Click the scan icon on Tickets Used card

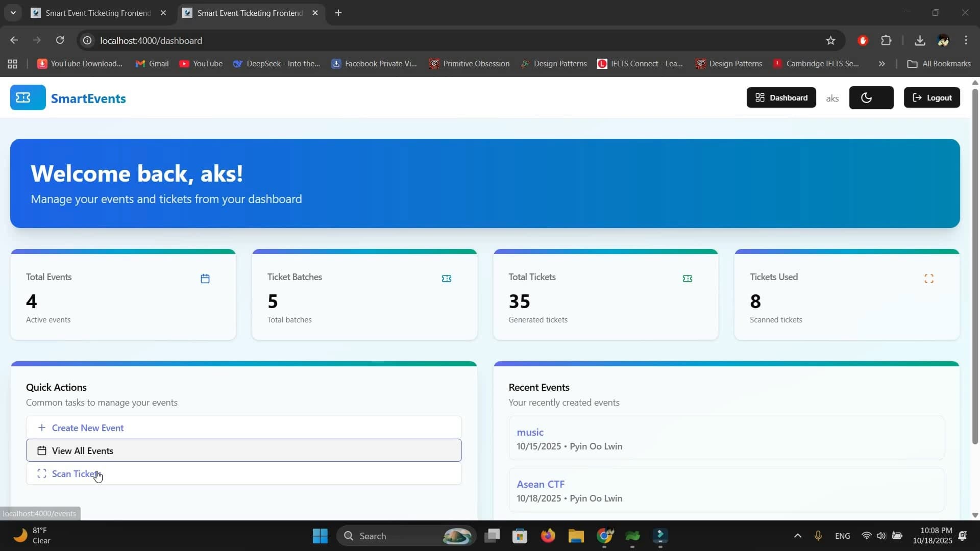[929, 279]
